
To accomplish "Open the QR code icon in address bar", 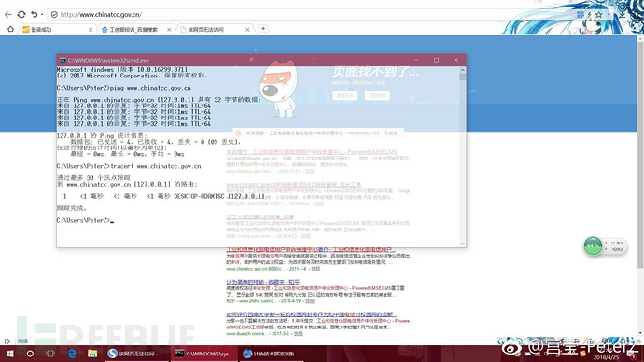I will click(581, 14).
